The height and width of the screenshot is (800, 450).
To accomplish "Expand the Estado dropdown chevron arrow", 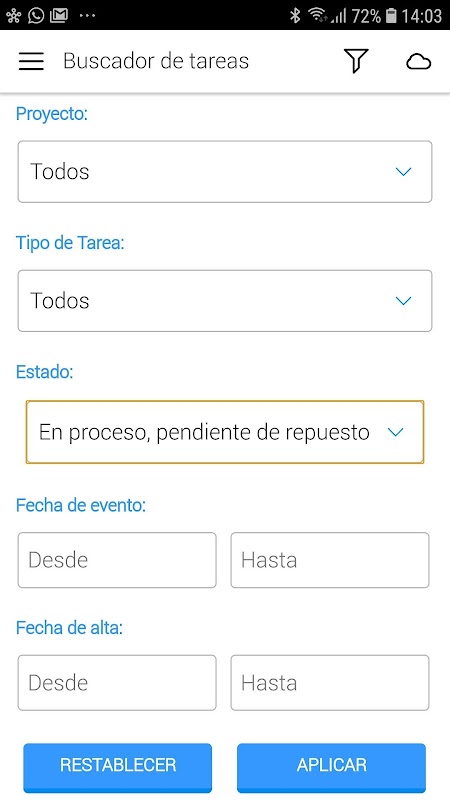I will click(395, 433).
